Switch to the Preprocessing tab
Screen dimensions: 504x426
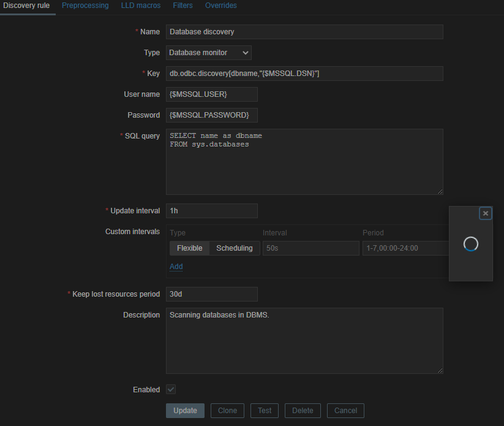pyautogui.click(x=85, y=6)
